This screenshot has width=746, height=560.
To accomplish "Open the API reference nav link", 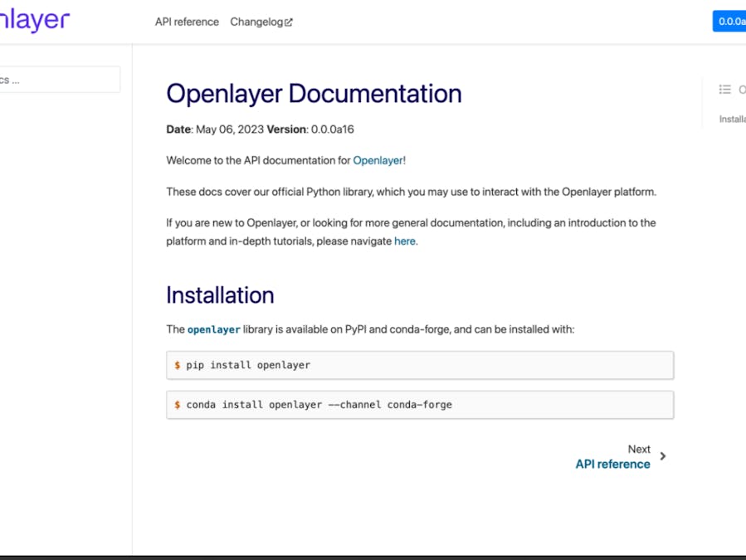I will (x=187, y=22).
